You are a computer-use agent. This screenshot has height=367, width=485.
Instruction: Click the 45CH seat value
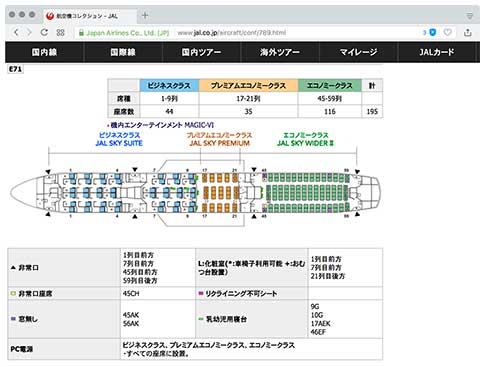(131, 294)
